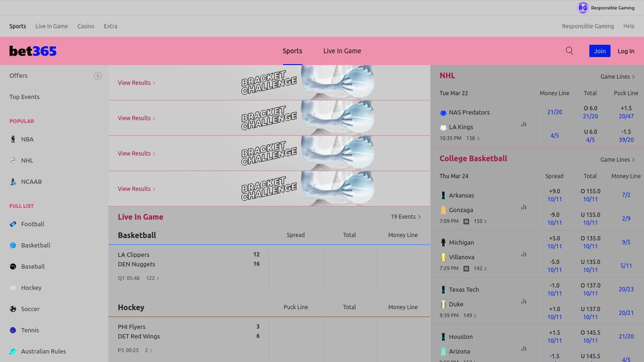The width and height of the screenshot is (644, 362).
Task: Pick Arkansas money line 7/2
Action: pyautogui.click(x=626, y=195)
